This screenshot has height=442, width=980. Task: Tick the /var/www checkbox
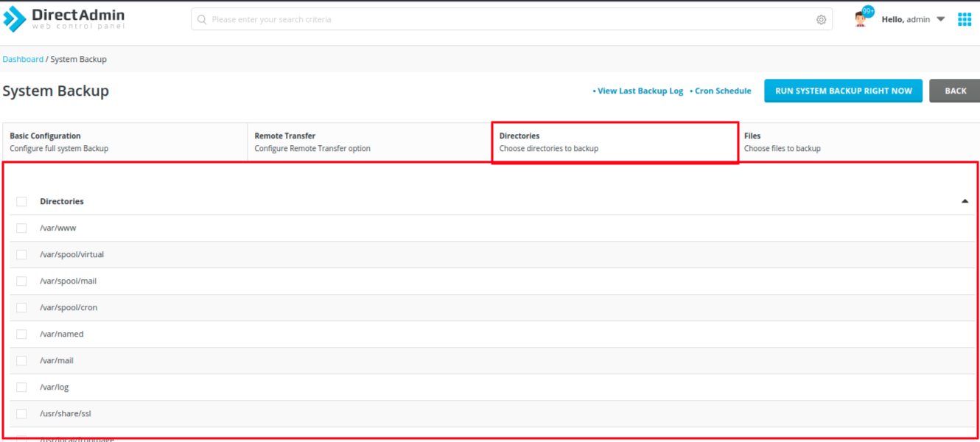pyautogui.click(x=21, y=228)
